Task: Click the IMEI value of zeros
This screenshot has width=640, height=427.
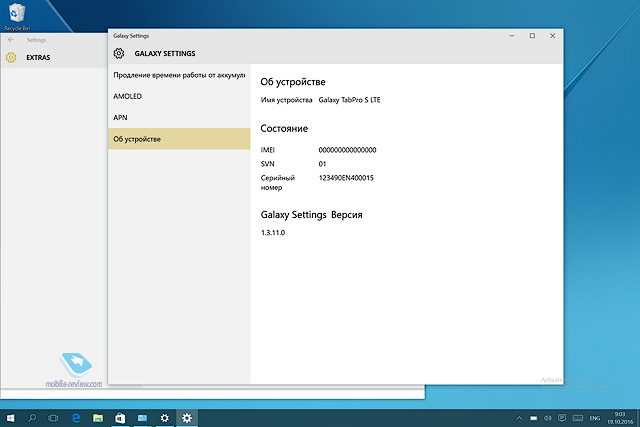Action: pyautogui.click(x=347, y=150)
